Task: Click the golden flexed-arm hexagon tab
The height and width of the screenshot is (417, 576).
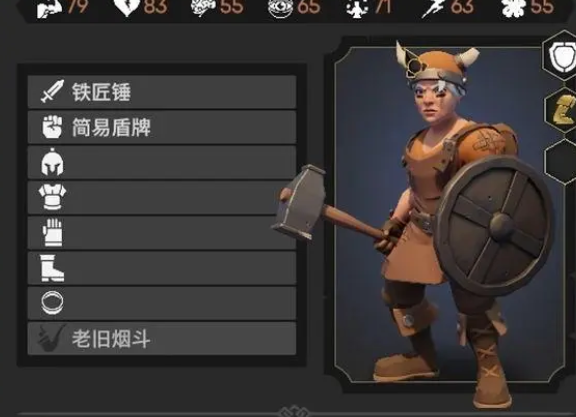Action: coord(561,110)
